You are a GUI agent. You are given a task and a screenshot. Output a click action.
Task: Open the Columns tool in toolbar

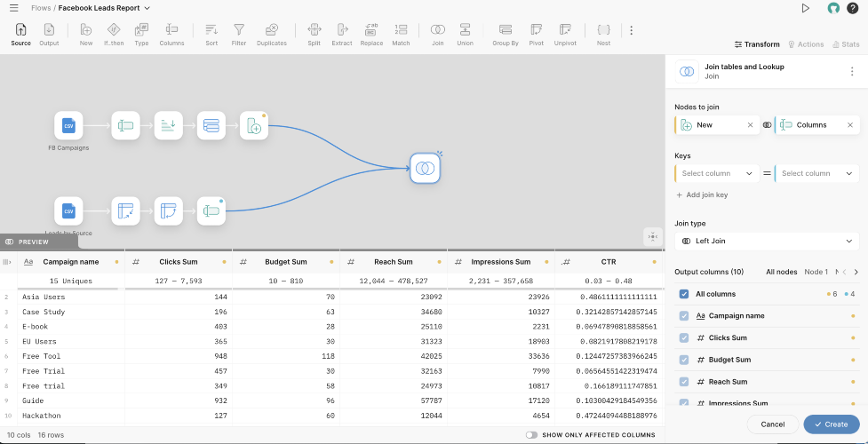pyautogui.click(x=171, y=35)
